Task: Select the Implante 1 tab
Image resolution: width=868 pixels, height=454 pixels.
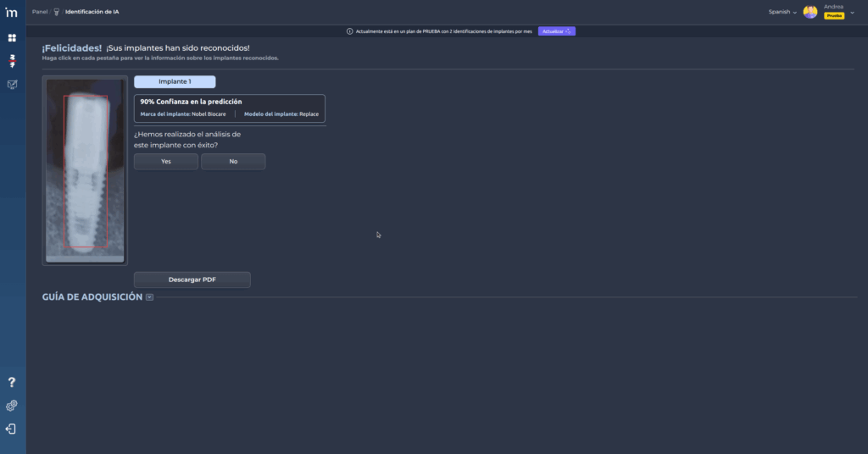Action: click(175, 82)
